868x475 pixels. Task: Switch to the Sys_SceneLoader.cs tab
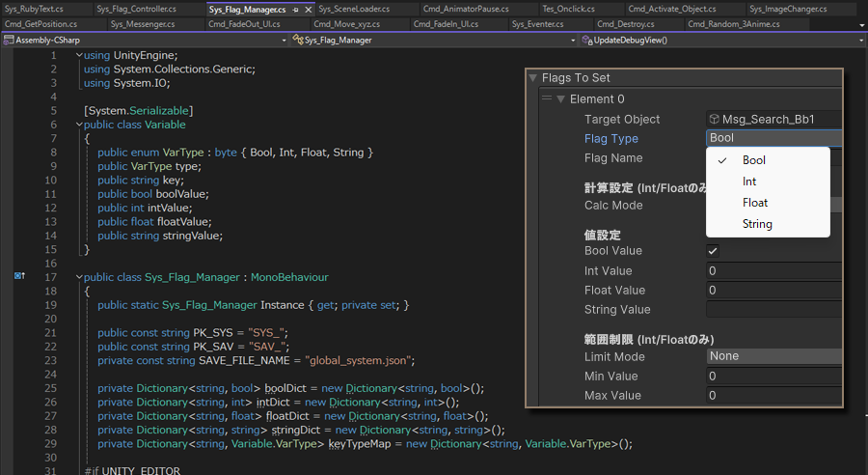pyautogui.click(x=354, y=9)
